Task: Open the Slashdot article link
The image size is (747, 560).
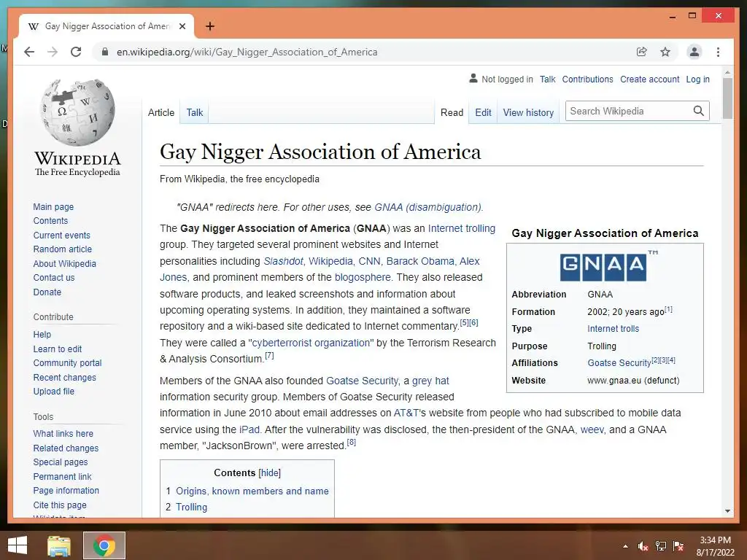Action: pos(283,261)
